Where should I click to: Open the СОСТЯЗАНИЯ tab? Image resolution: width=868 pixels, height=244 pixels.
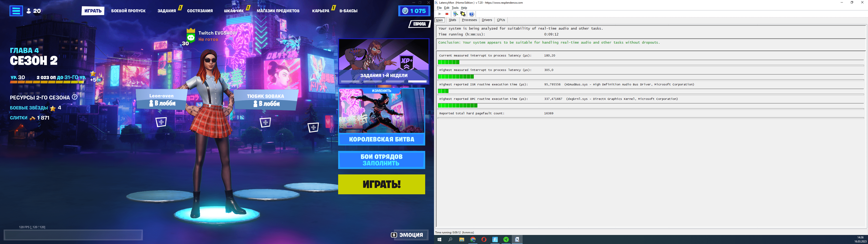200,11
